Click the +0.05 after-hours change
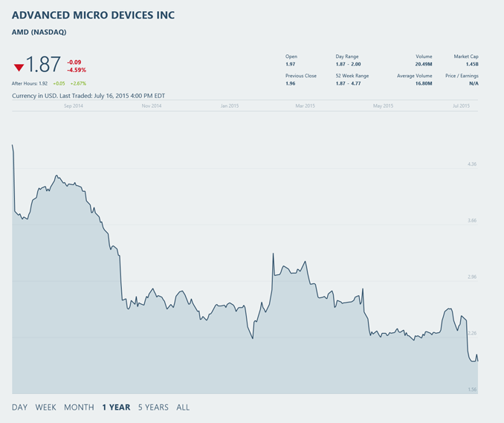The height and width of the screenshot is (423, 504). coord(59,83)
